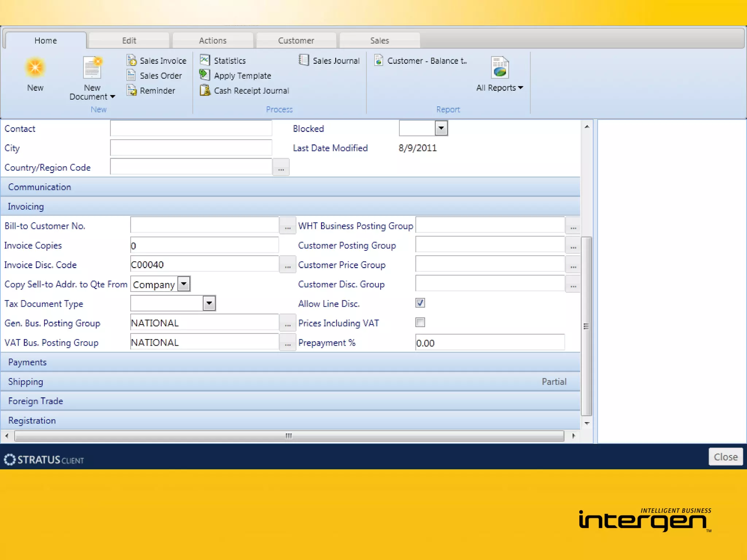This screenshot has height=560, width=747.
Task: Look up Gen. Bus. Posting Group
Action: [287, 323]
